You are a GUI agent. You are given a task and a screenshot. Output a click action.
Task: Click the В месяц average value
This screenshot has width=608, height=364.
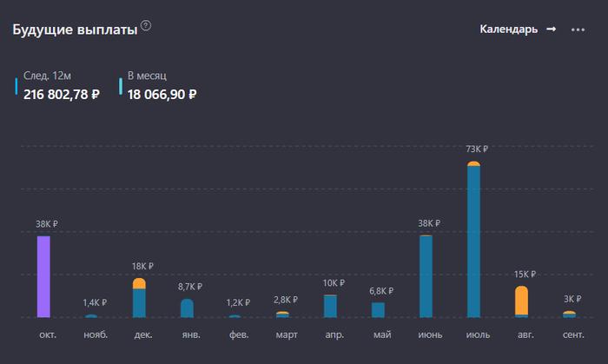pos(162,94)
